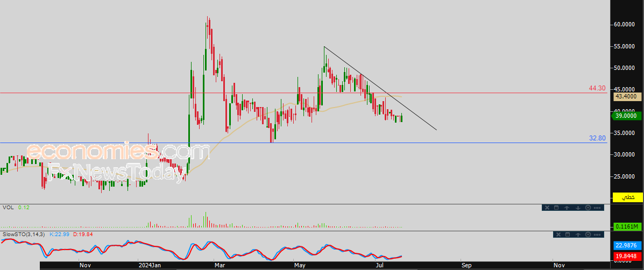Open VOL indicator settings gear
Screen dimensions: 644x270
coord(588,208)
